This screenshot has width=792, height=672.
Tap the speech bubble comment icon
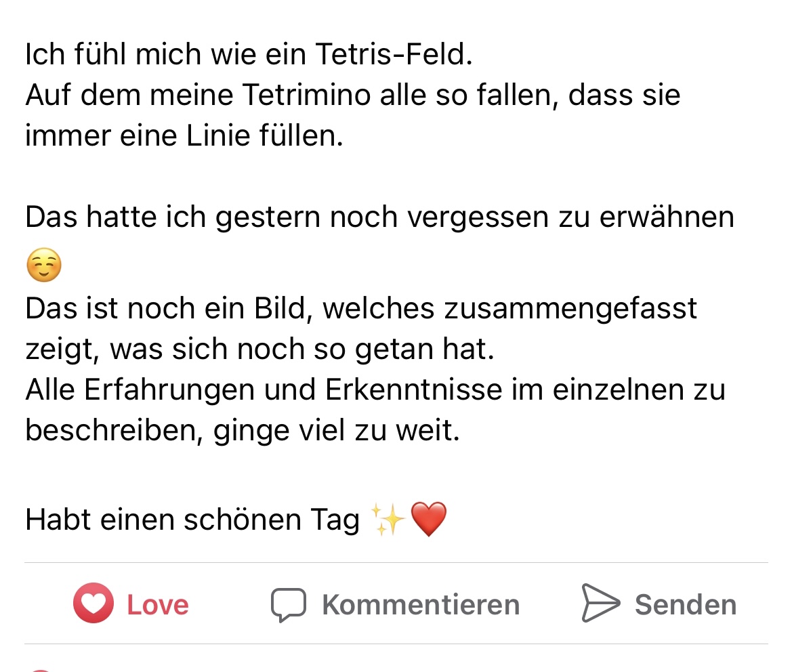click(288, 604)
